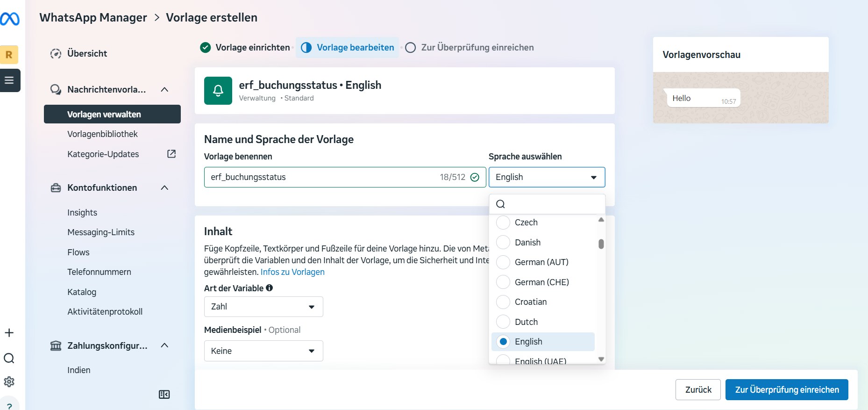This screenshot has height=410, width=868.
Task: Click blue Zur Überprüfung einreichen button
Action: pyautogui.click(x=787, y=390)
